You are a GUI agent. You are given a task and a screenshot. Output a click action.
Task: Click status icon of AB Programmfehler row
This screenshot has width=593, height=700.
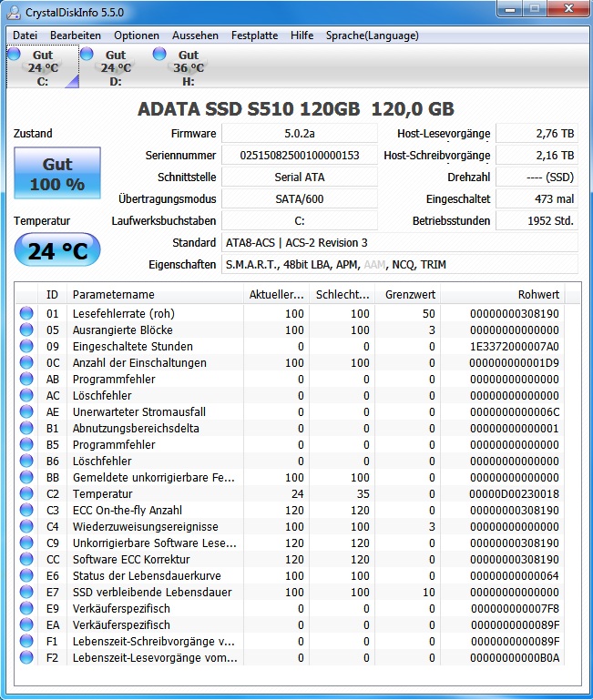26,379
